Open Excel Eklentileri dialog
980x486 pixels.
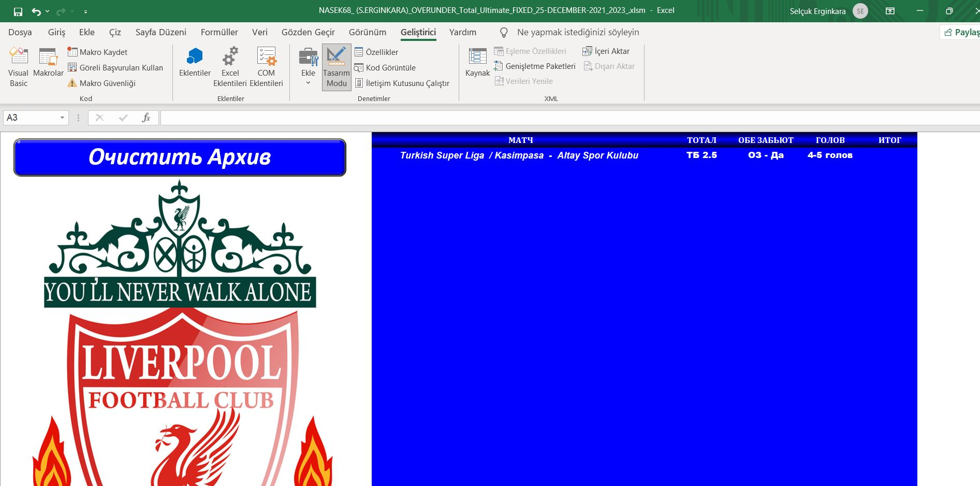[x=230, y=67]
